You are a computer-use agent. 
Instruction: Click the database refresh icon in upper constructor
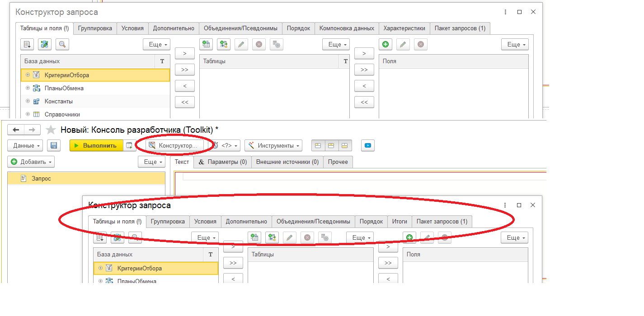point(45,44)
